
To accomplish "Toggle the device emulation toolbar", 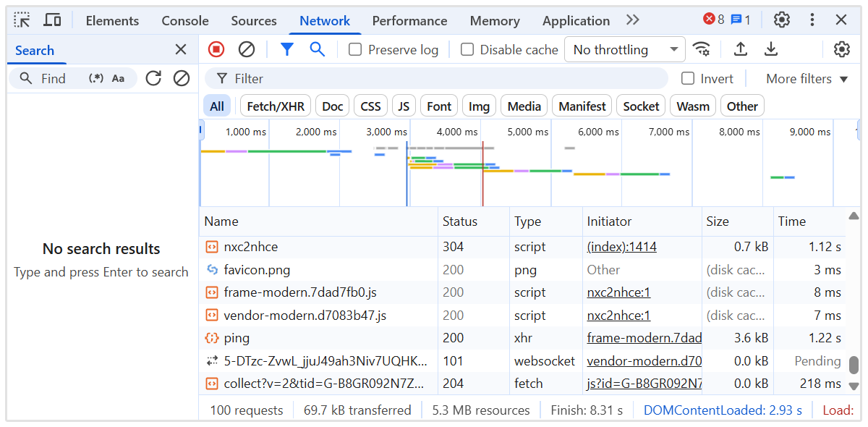I will 51,20.
